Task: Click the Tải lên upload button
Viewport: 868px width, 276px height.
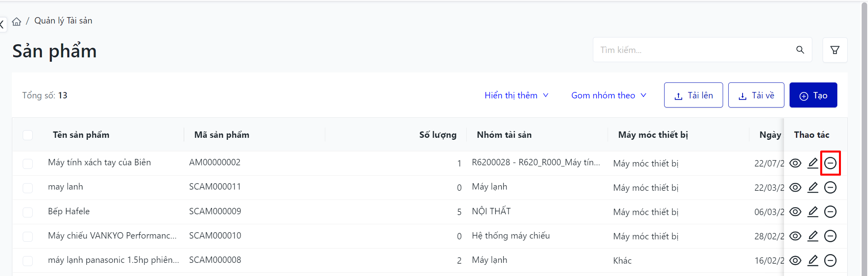Action: coord(693,95)
